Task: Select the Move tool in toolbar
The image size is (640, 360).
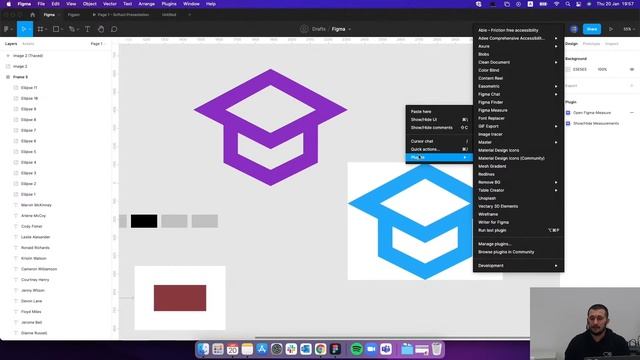Action: 24,29
